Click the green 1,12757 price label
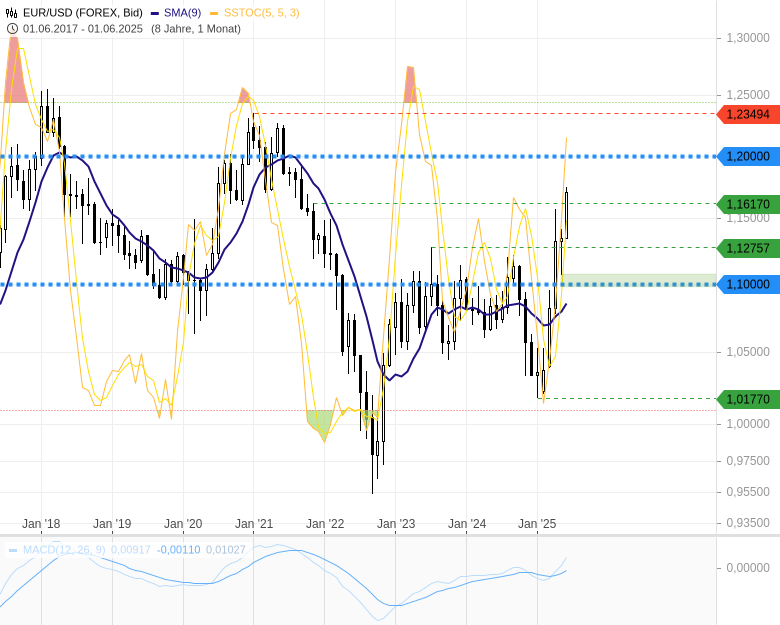Viewport: 780px width, 625px height. 748,248
